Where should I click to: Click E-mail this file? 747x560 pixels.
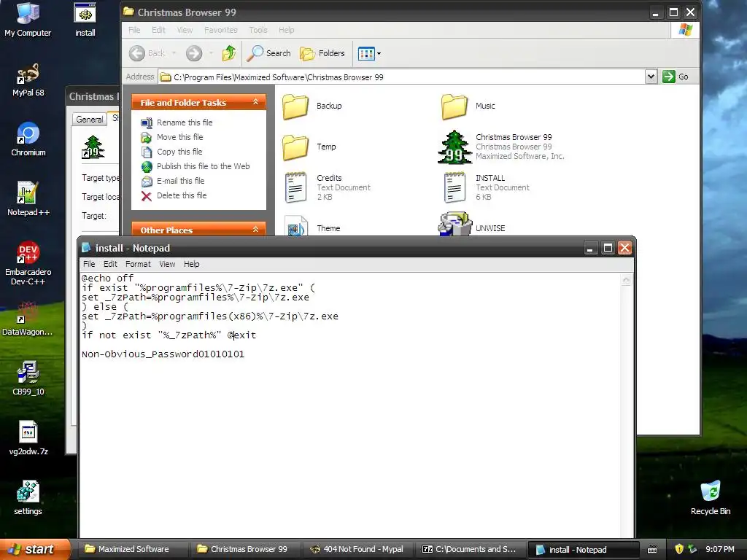click(x=173, y=181)
